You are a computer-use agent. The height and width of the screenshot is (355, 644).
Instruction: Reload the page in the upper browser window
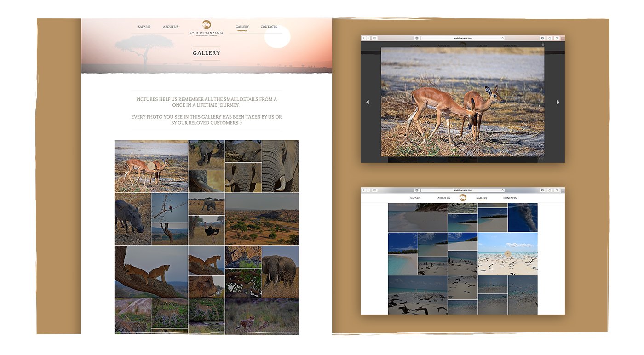pyautogui.click(x=502, y=38)
